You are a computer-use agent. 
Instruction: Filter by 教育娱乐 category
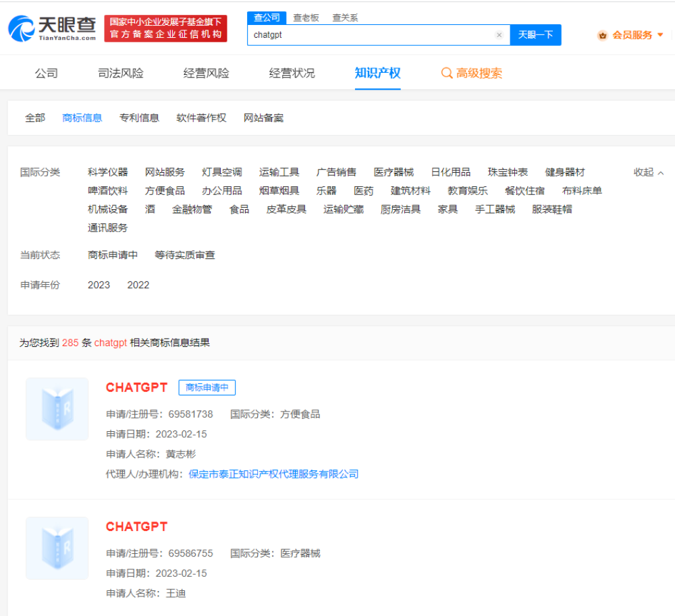pyautogui.click(x=468, y=190)
